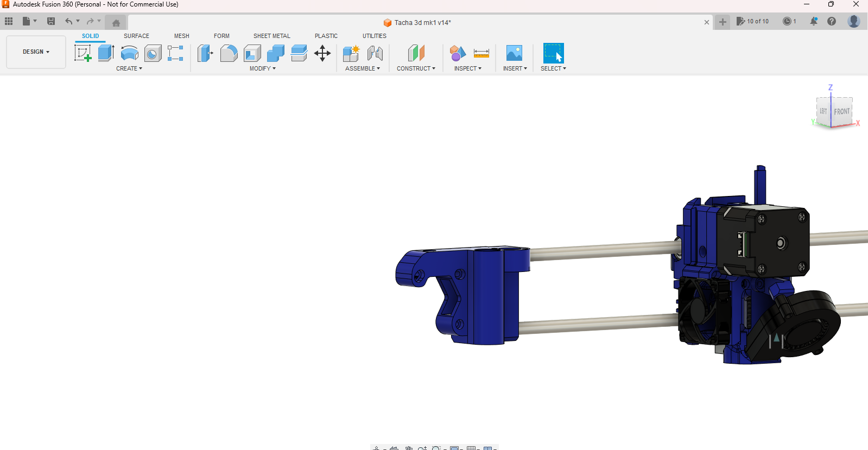Activate the Move/Copy tool
This screenshot has width=868, height=450.
[x=322, y=53]
